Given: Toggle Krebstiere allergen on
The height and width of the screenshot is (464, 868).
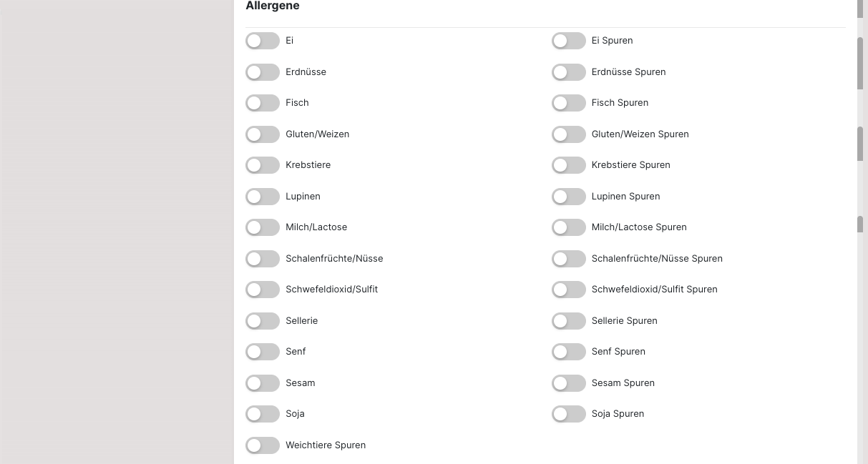Looking at the screenshot, I should pos(263,165).
